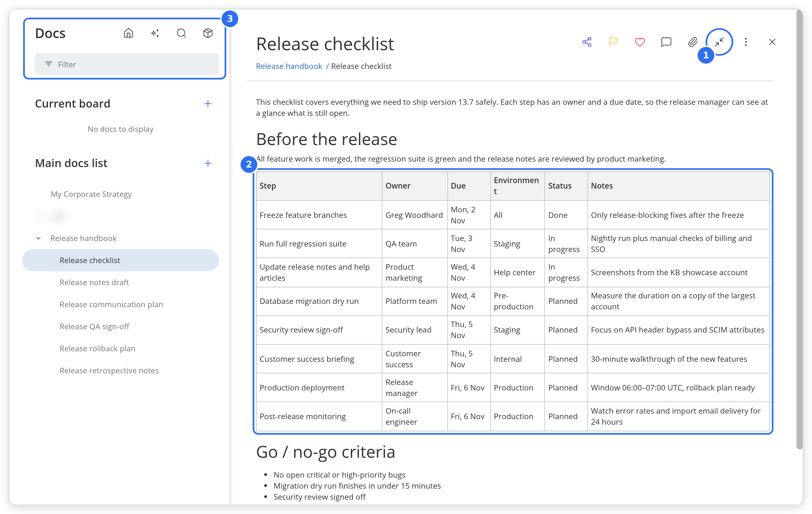Open My Corporate Strategy doc
The width and height of the screenshot is (812, 514).
tap(91, 194)
